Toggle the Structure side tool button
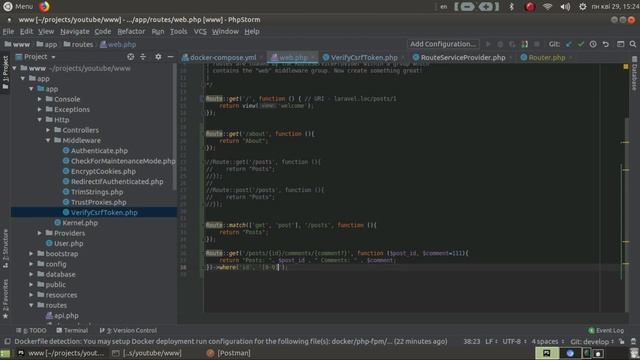Viewport: 640px width, 360px height. pyautogui.click(x=5, y=248)
